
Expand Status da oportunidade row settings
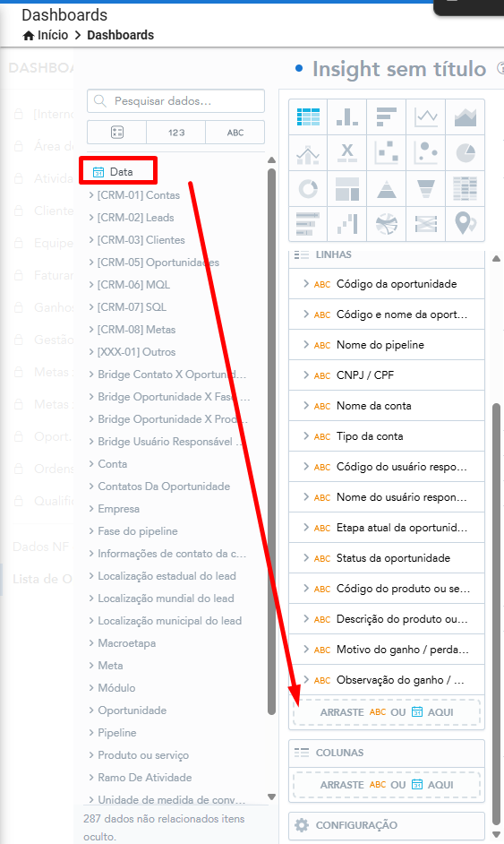click(305, 558)
